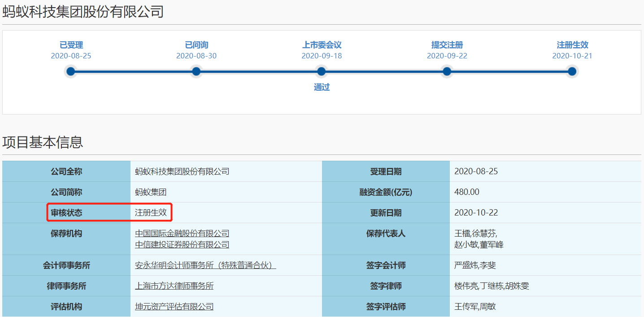644x317 pixels.
Task: Click the 融资金额 value 480.00
Action: tap(467, 192)
